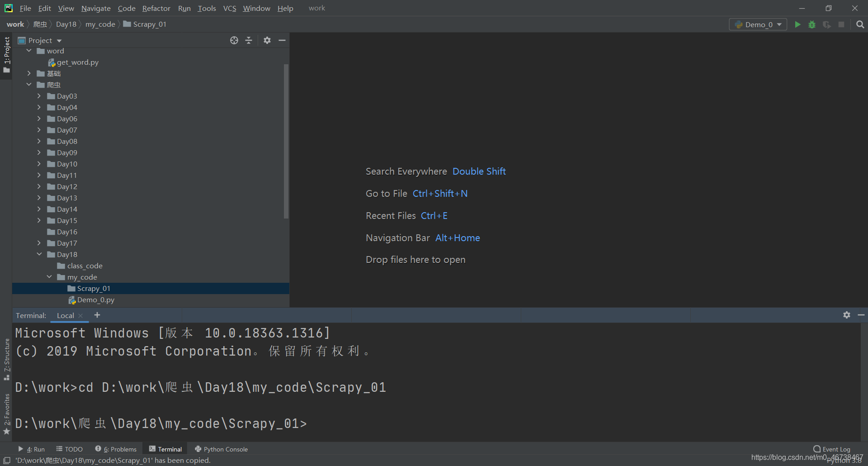Open the Demo_0 run configuration dropdown
The image size is (868, 466).
point(758,24)
